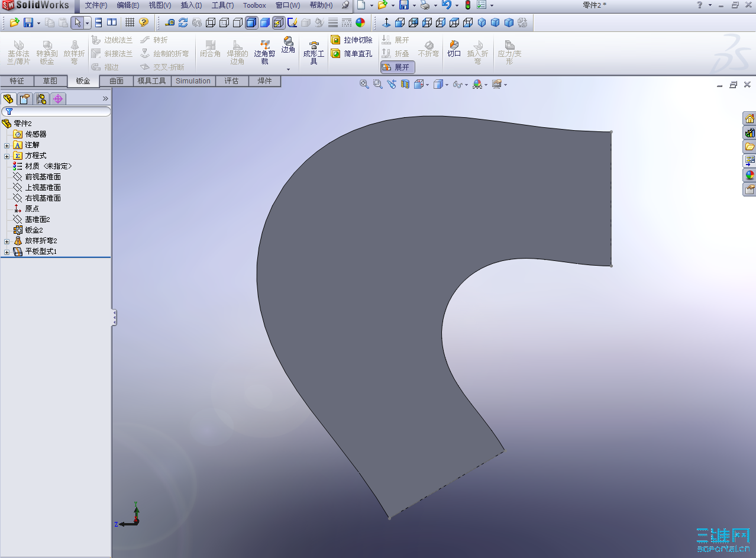Toggle the two-pane vertical viewport button

coord(112,22)
